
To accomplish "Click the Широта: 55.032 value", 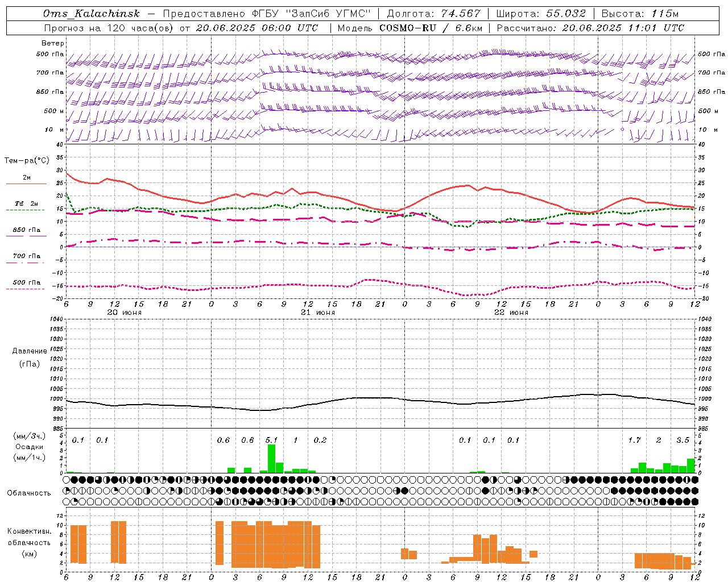I will click(x=540, y=14).
